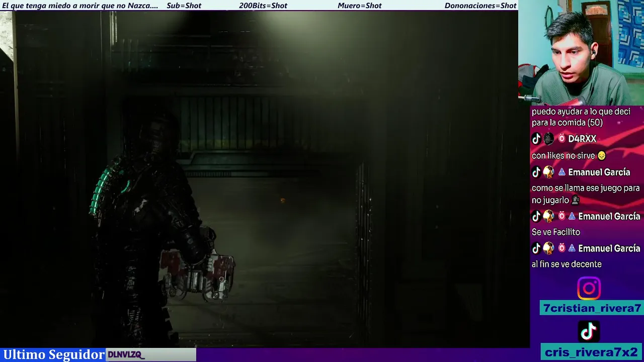The width and height of the screenshot is (644, 362).
Task: Click Emanuel García name above 'como se llama' message
Action: [x=599, y=172]
